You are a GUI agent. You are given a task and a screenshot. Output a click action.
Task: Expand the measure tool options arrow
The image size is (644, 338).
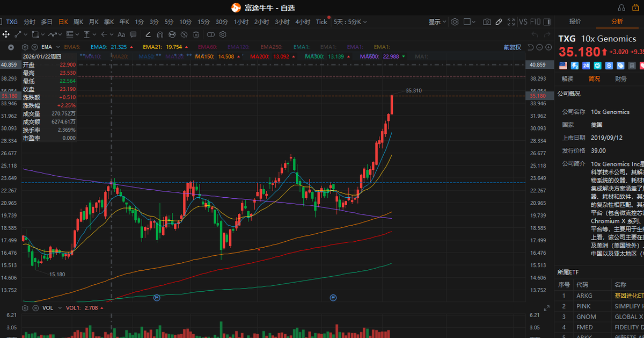(x=94, y=34)
